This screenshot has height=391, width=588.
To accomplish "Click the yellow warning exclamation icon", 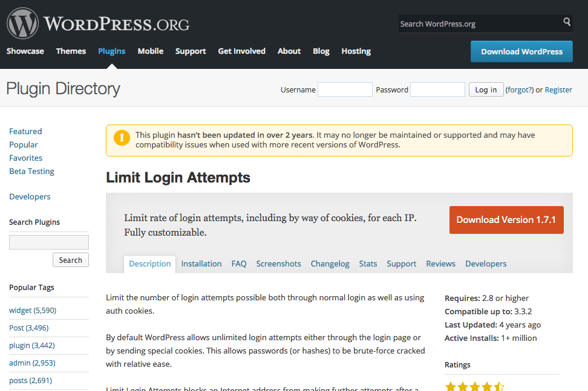I will click(122, 137).
